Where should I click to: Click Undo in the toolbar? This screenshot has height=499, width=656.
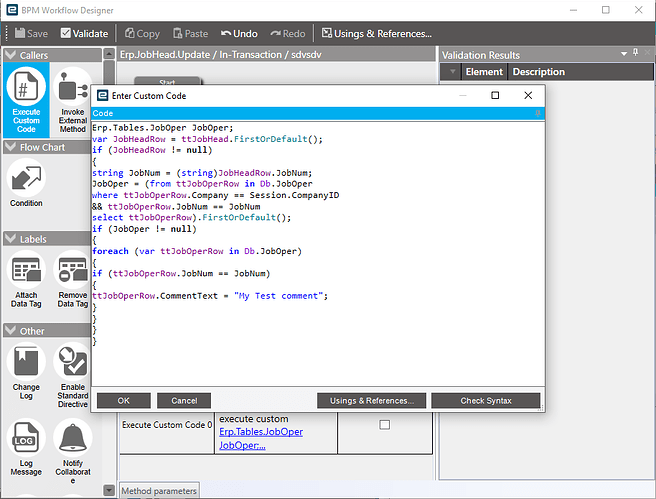click(239, 33)
